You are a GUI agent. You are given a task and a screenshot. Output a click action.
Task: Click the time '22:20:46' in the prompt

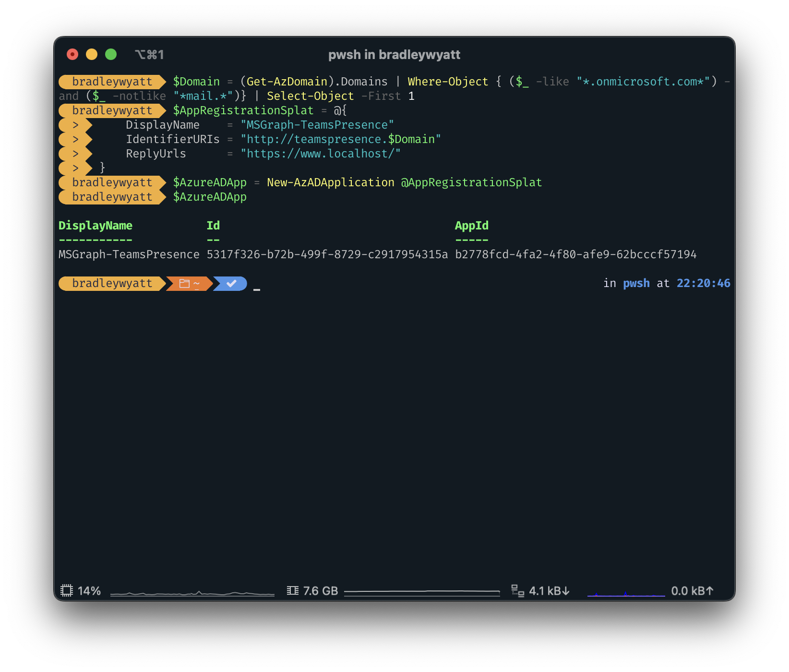(704, 283)
